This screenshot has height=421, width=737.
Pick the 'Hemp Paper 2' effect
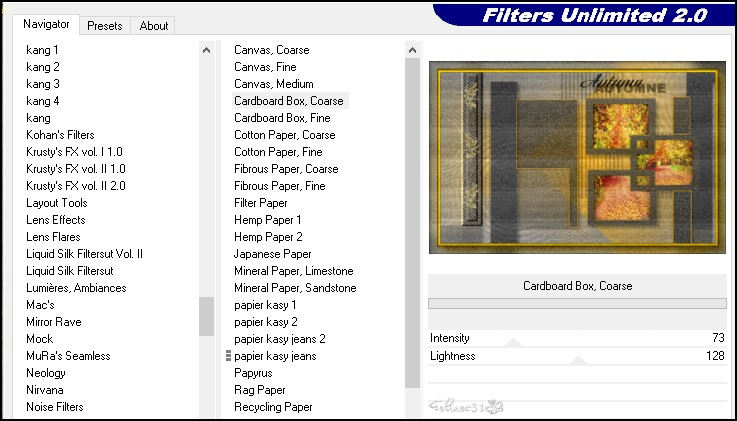268,237
